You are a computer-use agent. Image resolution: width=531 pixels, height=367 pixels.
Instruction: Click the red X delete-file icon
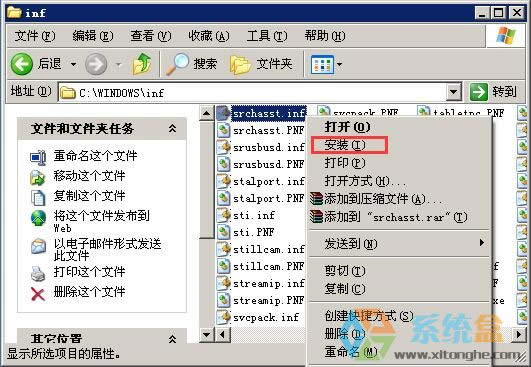click(x=38, y=294)
